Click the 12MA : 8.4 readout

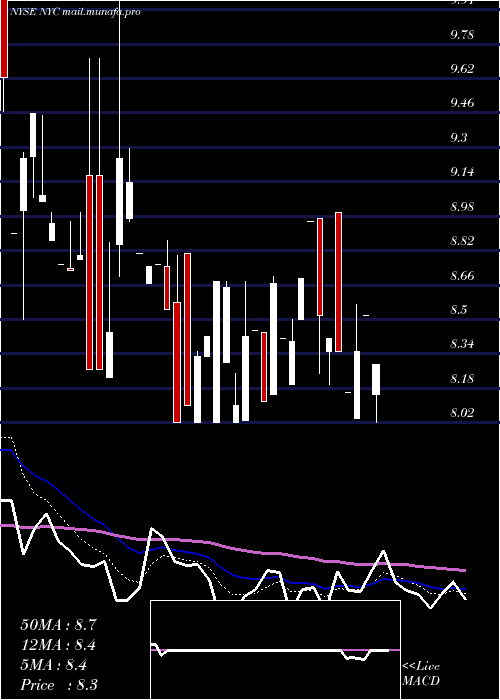[x=59, y=645]
